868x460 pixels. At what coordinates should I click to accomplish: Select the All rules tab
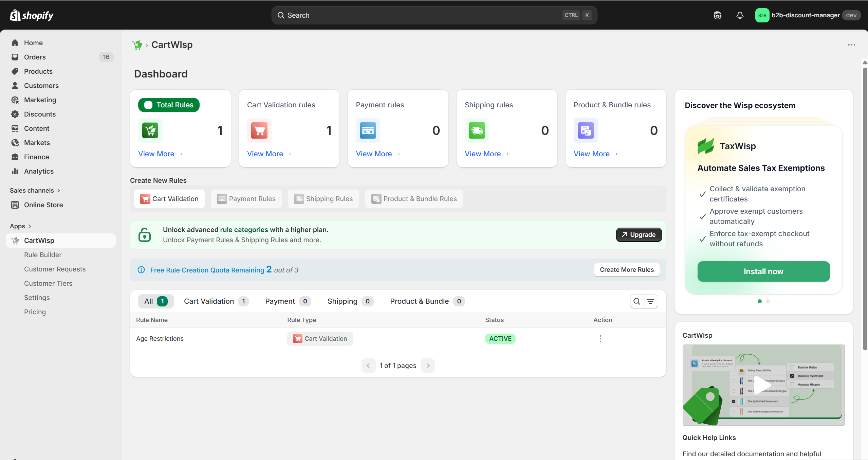(x=156, y=301)
